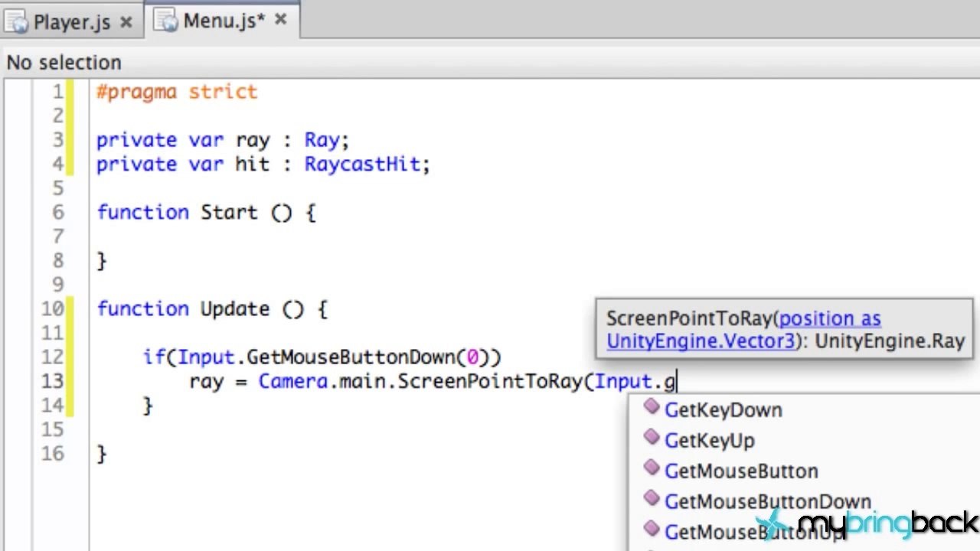Image resolution: width=980 pixels, height=551 pixels.
Task: Click the 'RaycastHit' type on line 4
Action: tap(362, 164)
